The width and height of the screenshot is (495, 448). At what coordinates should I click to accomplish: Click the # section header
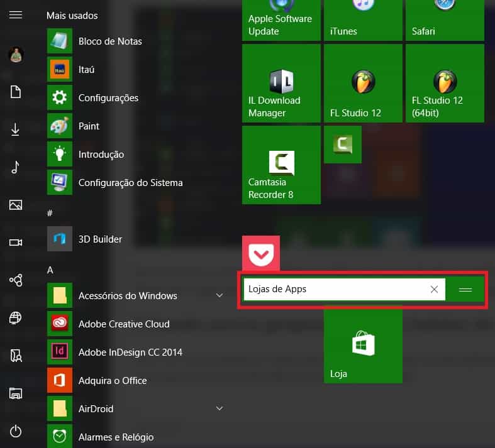50,213
